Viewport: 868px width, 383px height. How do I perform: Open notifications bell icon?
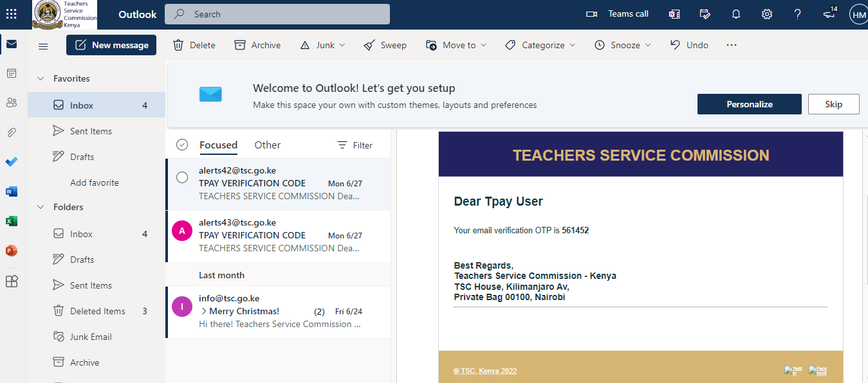736,14
